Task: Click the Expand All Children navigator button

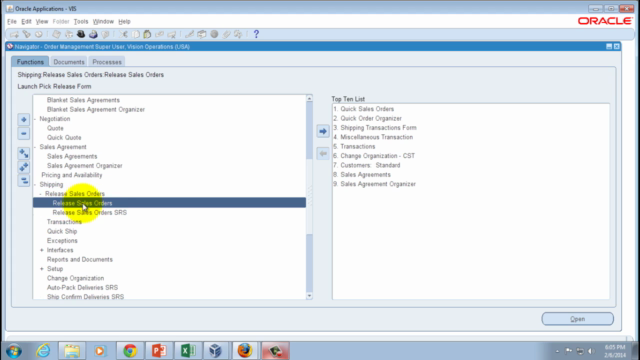Action: (24, 153)
